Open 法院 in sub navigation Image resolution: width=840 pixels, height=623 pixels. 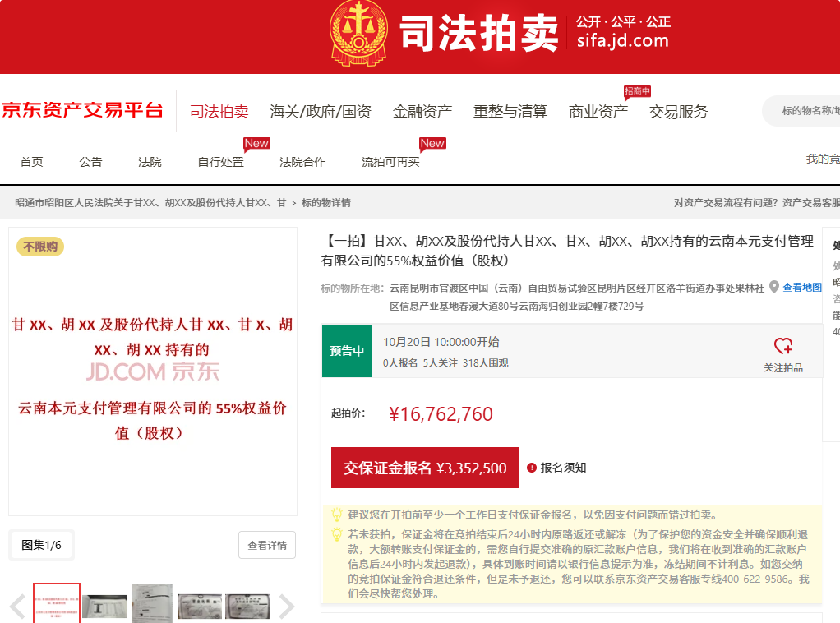click(x=150, y=162)
